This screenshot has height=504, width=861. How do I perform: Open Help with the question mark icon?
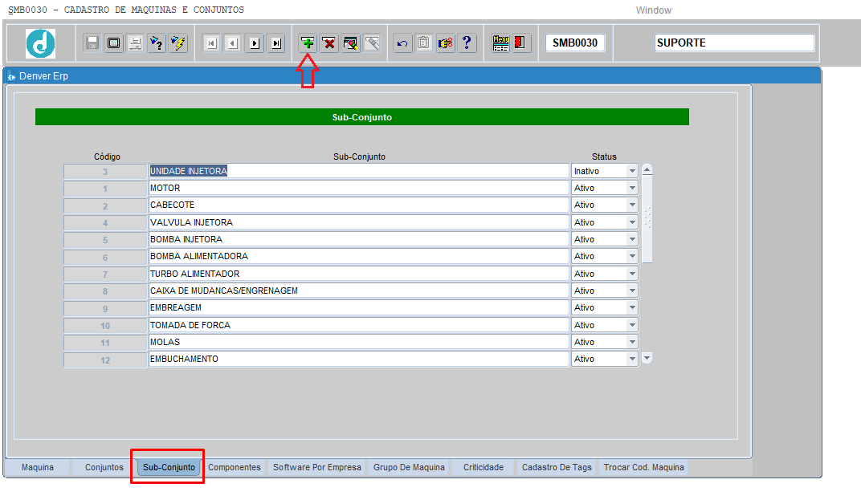(467, 43)
